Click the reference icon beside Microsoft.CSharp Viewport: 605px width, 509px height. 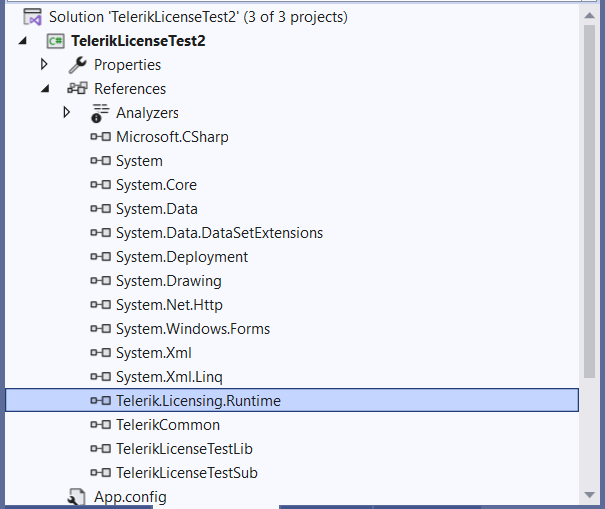click(99, 137)
